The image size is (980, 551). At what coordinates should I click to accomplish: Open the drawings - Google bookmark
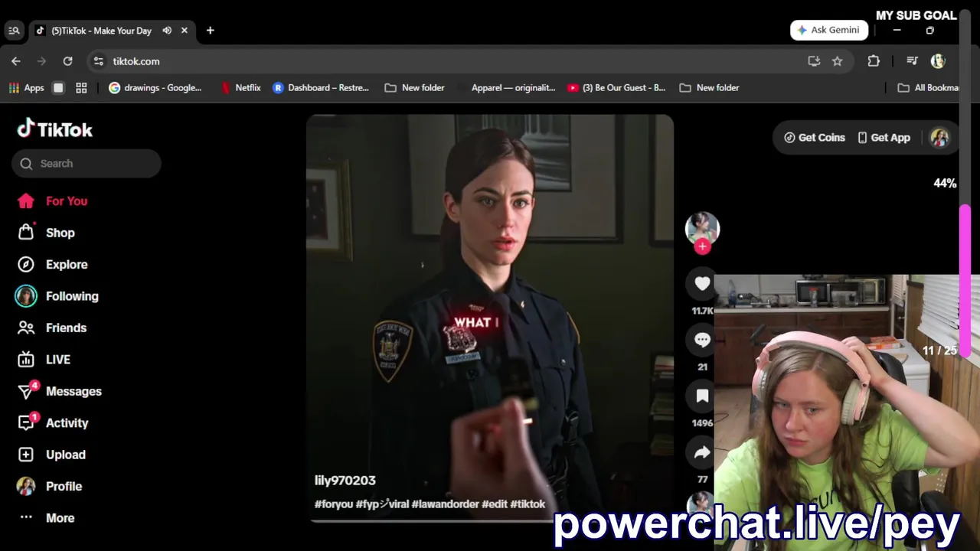click(x=155, y=88)
